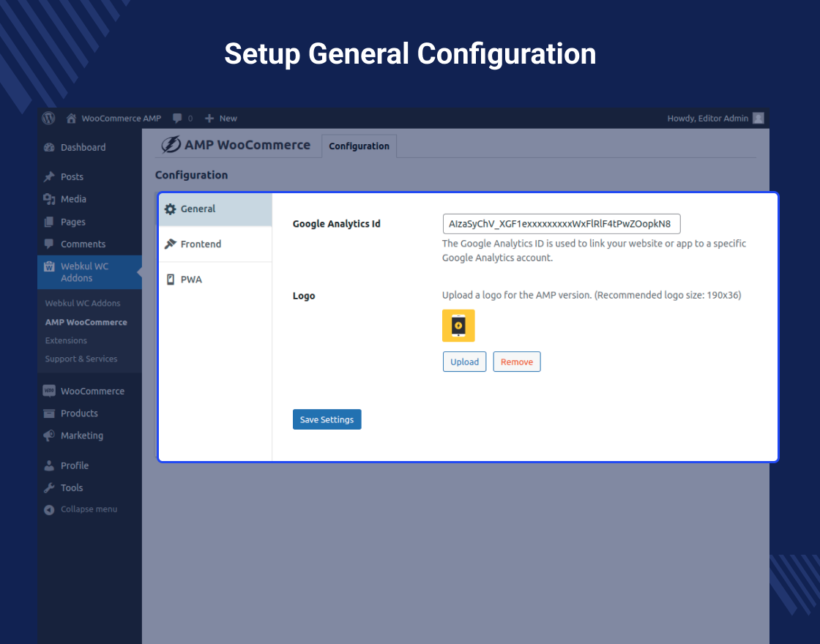Viewport: 820px width, 644px height.
Task: Click the Dashboard gauge icon
Action: [x=49, y=147]
